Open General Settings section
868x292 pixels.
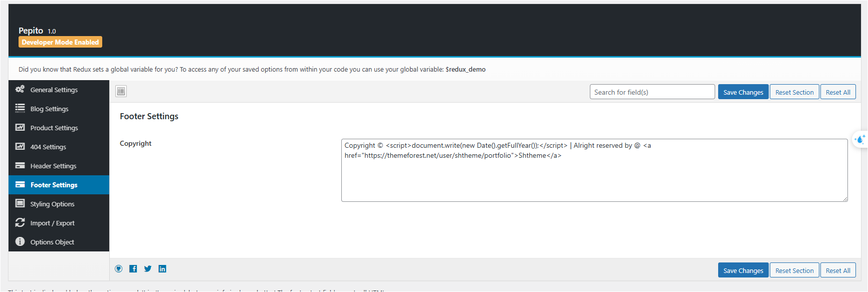59,90
